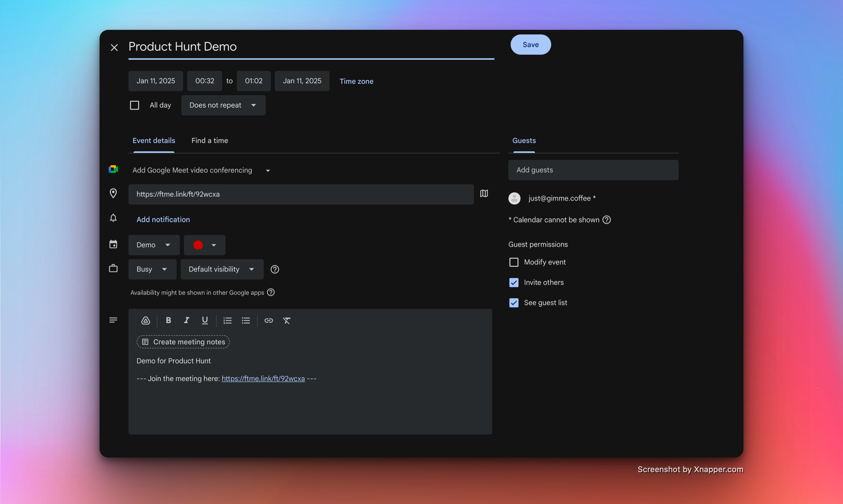Open the Does not repeat dropdown

coord(223,105)
